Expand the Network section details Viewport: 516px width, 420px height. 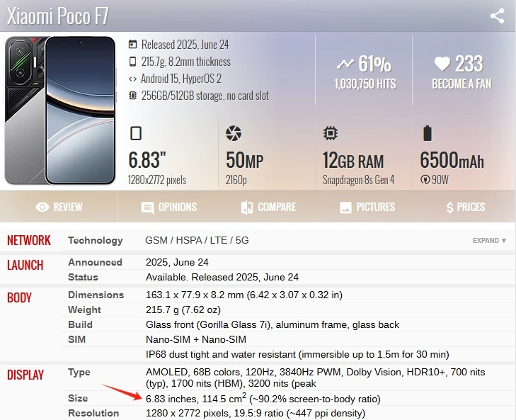(489, 241)
